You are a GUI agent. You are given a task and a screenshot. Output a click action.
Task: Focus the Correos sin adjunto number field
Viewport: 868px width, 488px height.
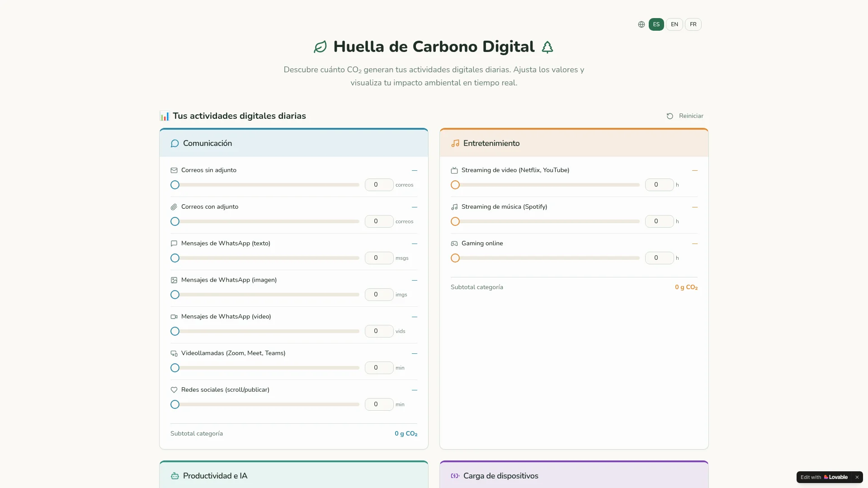379,185
